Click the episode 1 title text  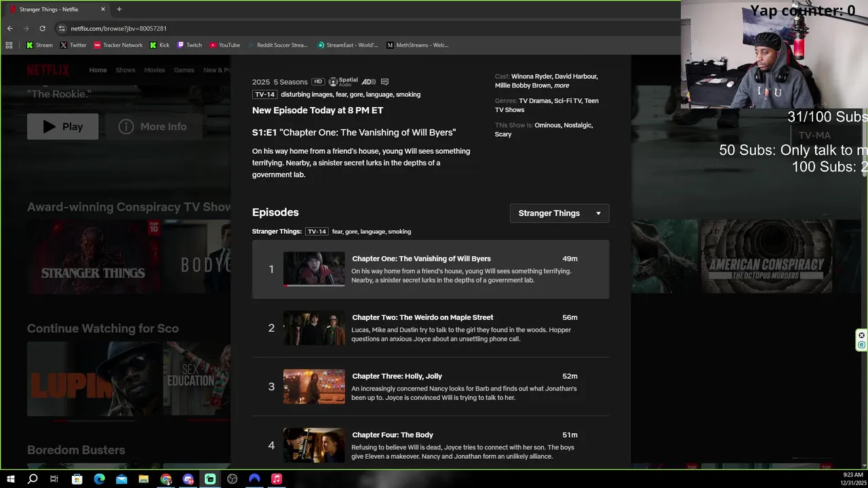pos(421,259)
